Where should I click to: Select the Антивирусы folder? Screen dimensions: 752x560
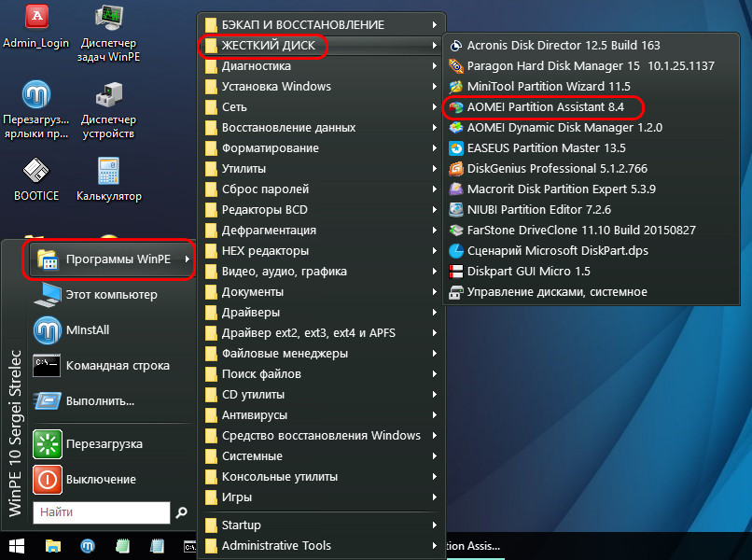pyautogui.click(x=321, y=415)
